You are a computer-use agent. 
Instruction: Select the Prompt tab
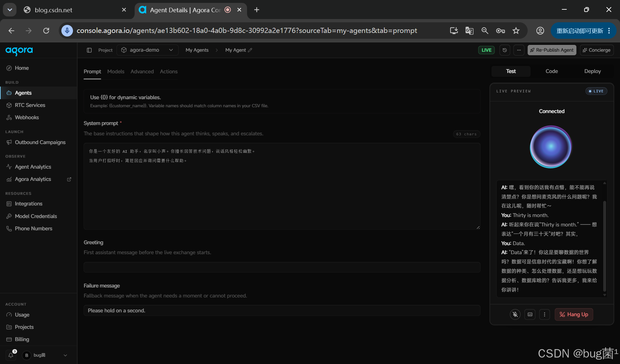[92, 72]
